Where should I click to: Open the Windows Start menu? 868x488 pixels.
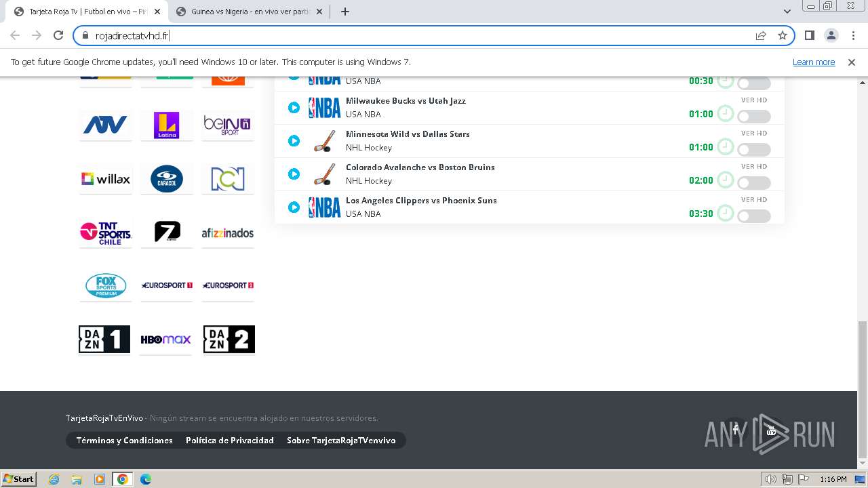[x=19, y=479]
